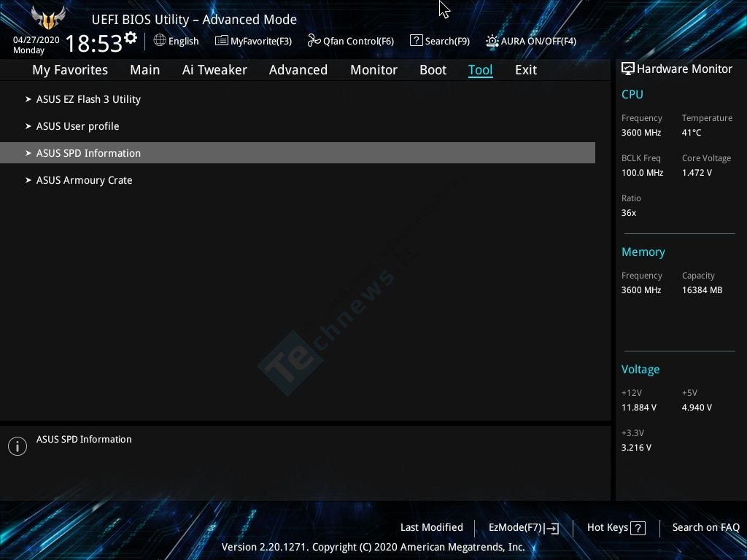Screen dimensions: 747x560
Task: Click the Hardware Monitor screen icon
Action: pos(628,69)
